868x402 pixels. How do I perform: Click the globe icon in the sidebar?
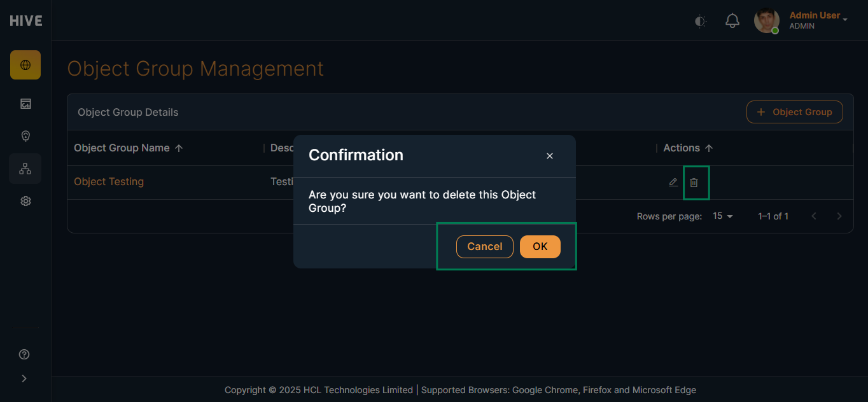click(x=25, y=65)
